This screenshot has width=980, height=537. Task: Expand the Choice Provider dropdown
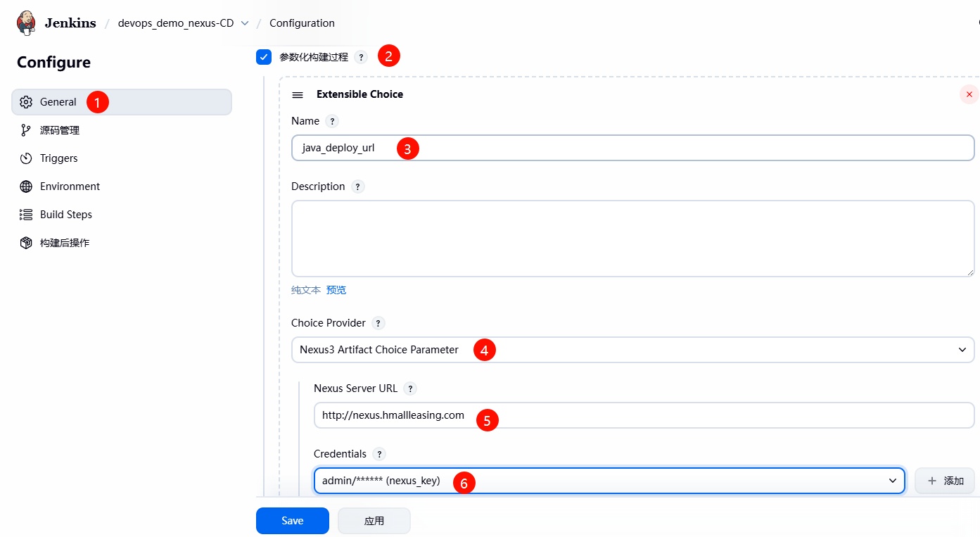pyautogui.click(x=632, y=350)
